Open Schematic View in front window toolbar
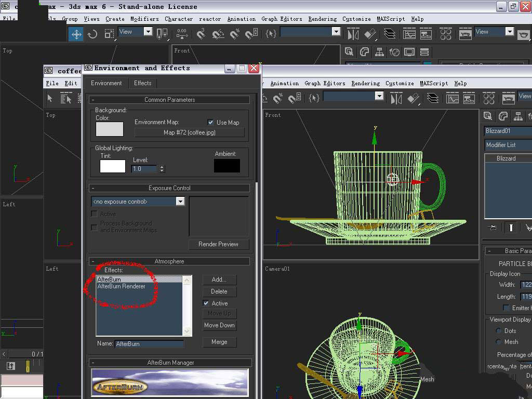 point(469,98)
